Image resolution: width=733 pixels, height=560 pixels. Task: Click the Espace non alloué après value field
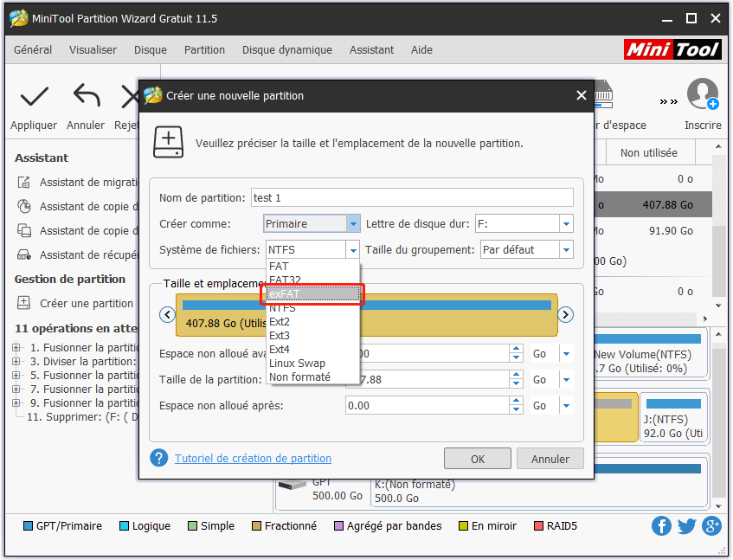pos(428,406)
